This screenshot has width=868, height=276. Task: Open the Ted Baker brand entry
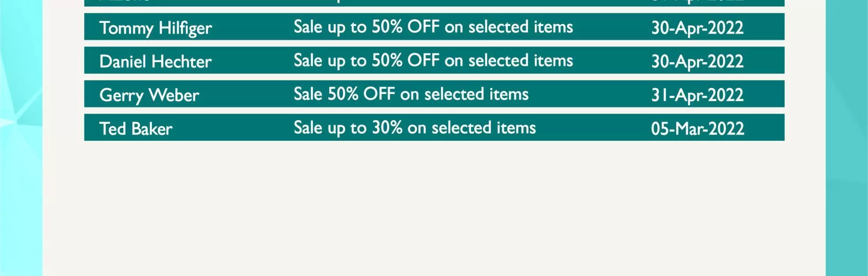coord(136,129)
